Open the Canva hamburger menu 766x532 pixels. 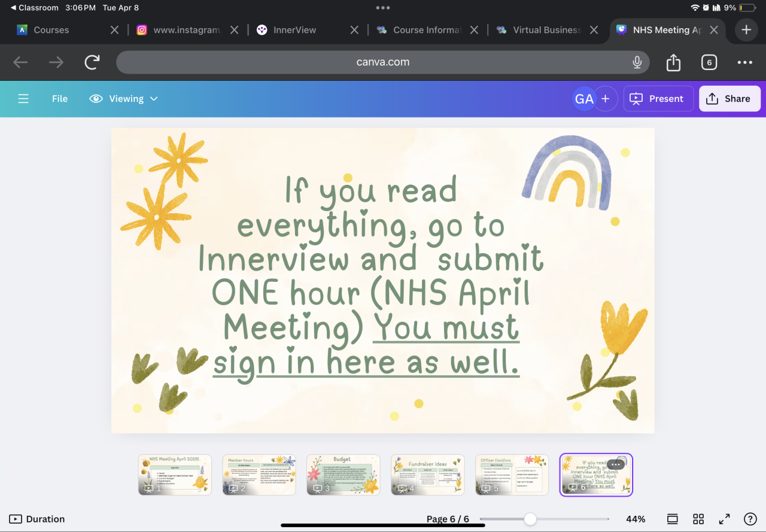point(23,99)
